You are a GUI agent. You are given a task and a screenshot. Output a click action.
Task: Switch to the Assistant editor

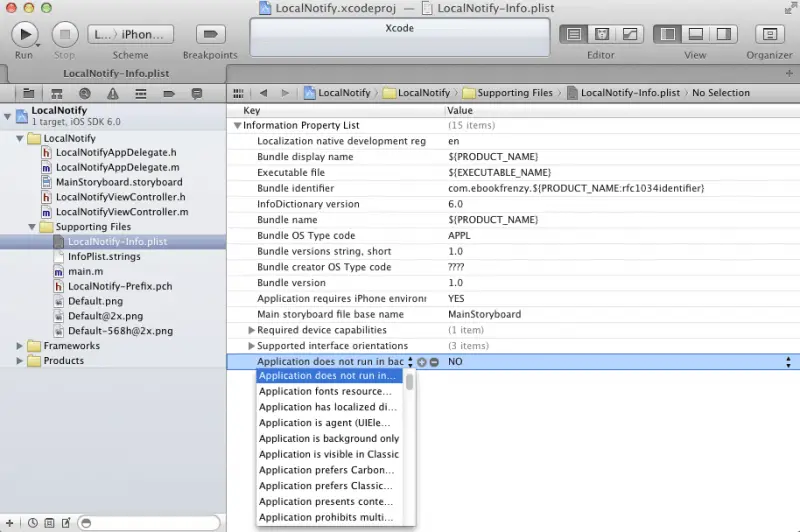click(x=601, y=34)
